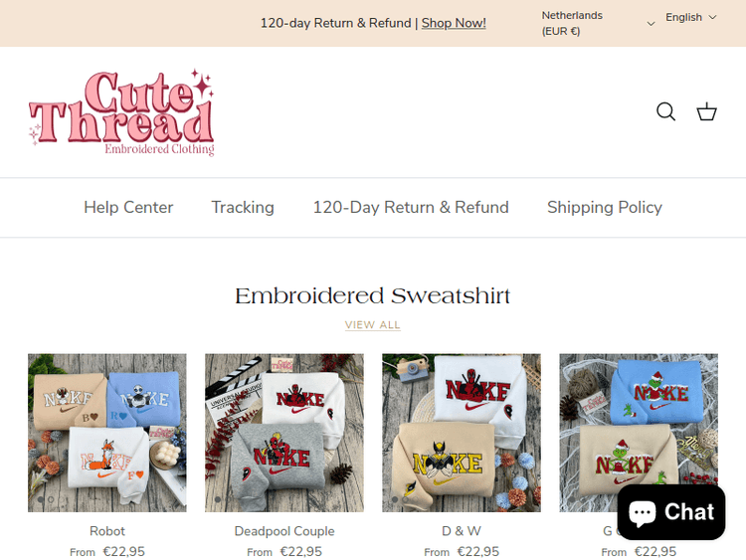746x560 pixels.
Task: Click VIEW ALL under Embroidered Sweatshirt
Action: pos(373,325)
